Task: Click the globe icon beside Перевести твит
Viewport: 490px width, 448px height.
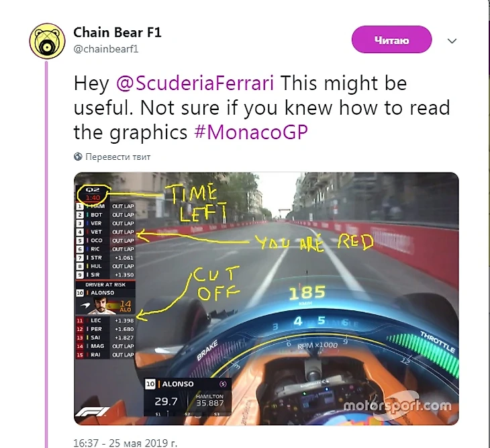Action: 78,156
